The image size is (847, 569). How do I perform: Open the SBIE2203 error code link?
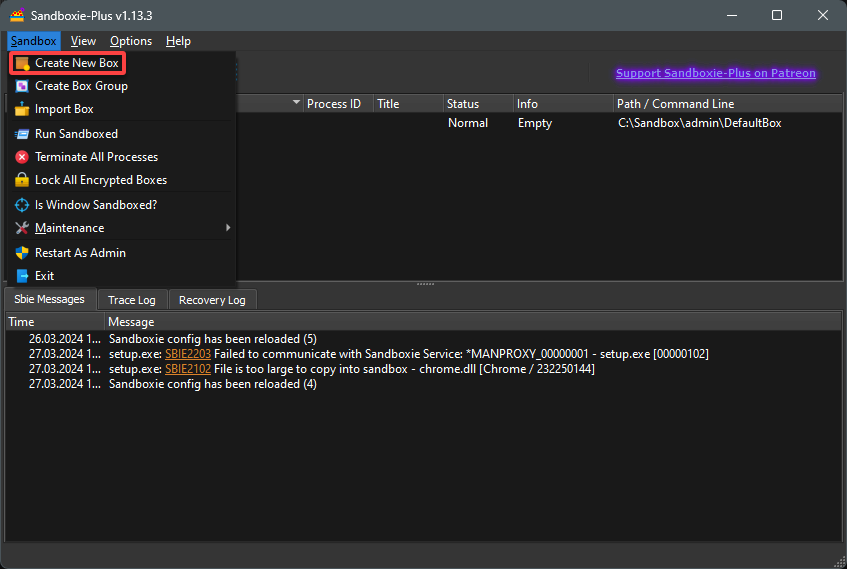click(188, 354)
